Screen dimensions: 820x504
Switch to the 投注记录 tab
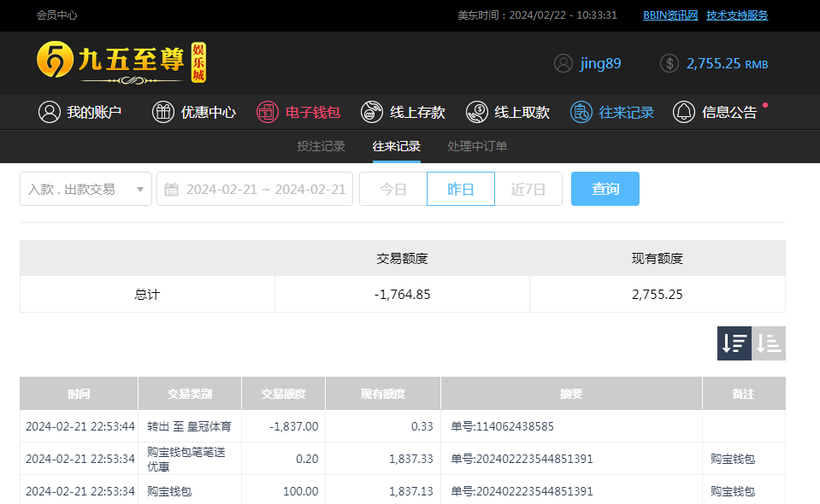[321, 146]
